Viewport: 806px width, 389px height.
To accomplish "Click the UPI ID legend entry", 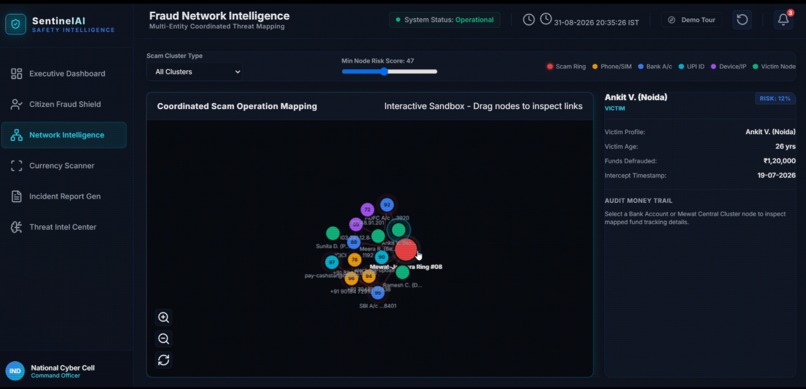I will [x=691, y=67].
